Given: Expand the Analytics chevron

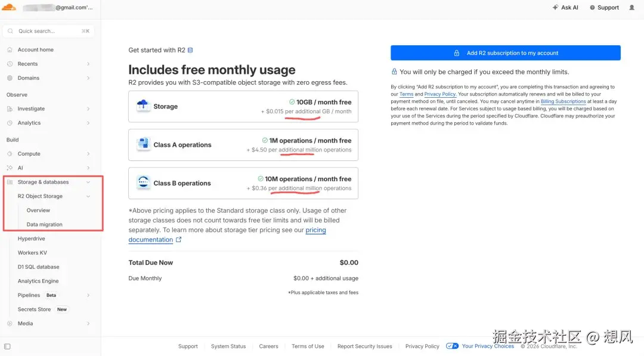Looking at the screenshot, I should [88, 123].
